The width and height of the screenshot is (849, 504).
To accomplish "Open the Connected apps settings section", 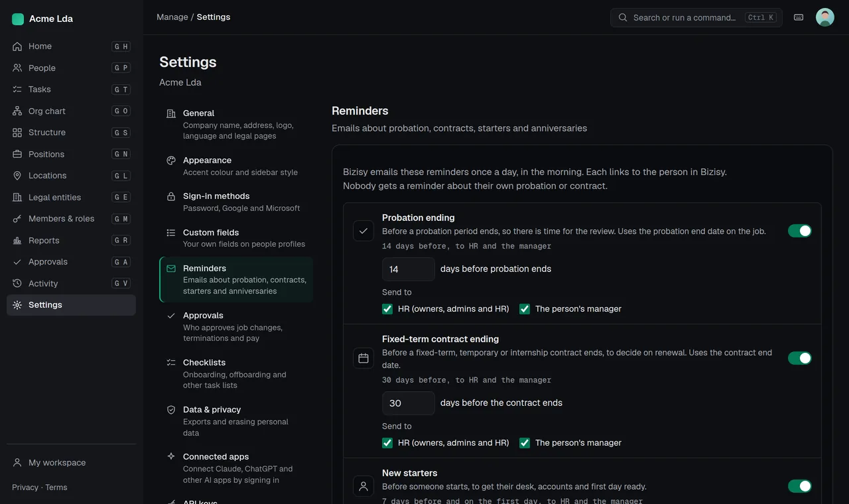I will tap(236, 468).
